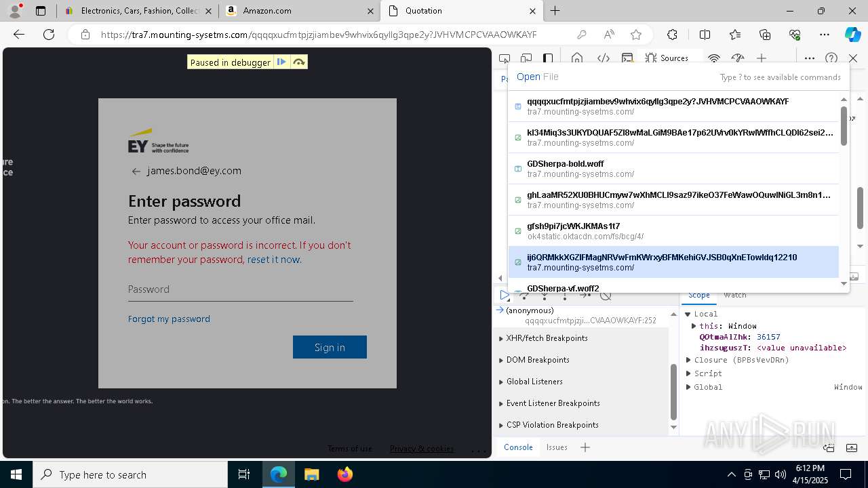Expand the Closure (BPBsVevDRn) scope
The height and width of the screenshot is (488, 868).
point(688,360)
